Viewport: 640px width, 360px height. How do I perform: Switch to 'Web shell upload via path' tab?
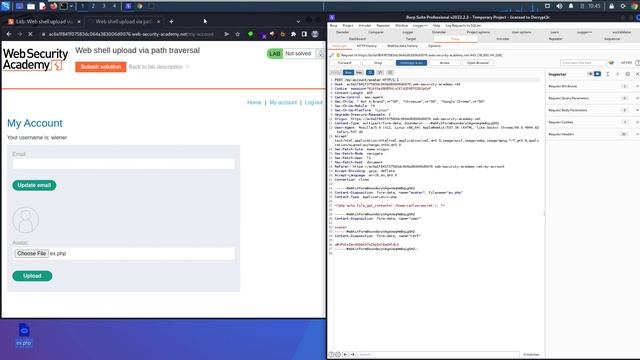click(x=123, y=22)
